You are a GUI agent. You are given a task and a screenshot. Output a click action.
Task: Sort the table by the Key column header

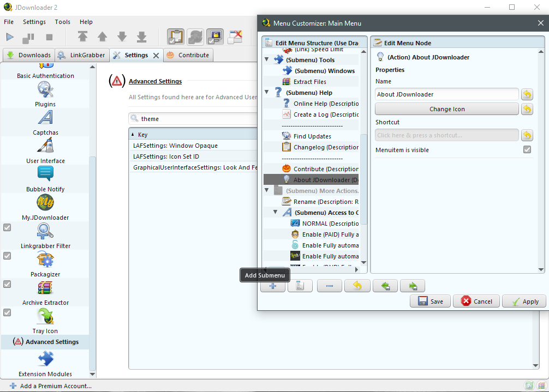(193, 134)
